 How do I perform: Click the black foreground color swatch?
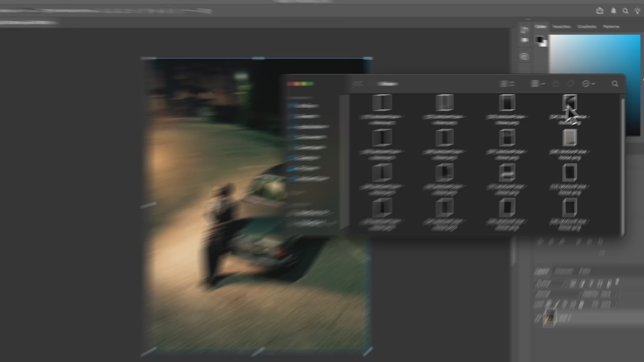[539, 40]
